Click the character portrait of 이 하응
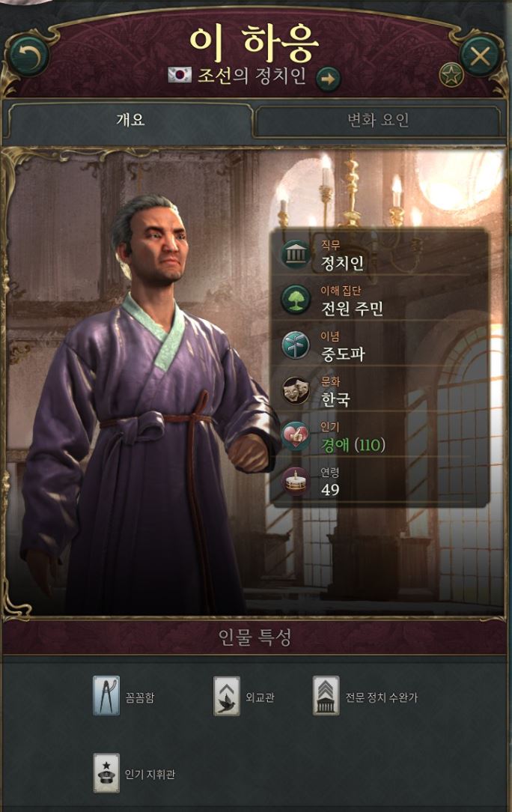 point(150,404)
